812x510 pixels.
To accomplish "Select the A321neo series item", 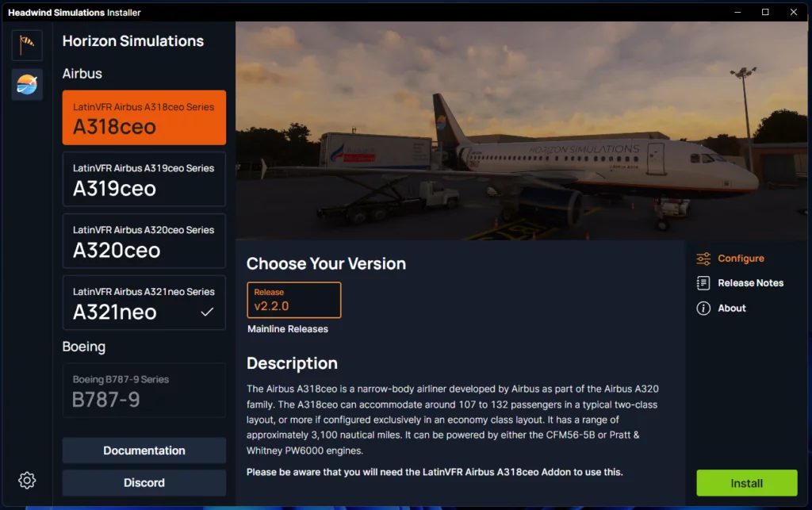I will [144, 302].
